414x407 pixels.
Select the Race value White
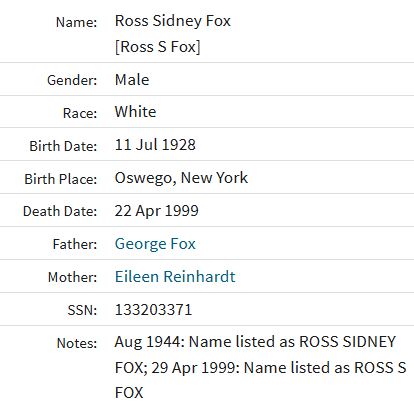click(x=135, y=112)
